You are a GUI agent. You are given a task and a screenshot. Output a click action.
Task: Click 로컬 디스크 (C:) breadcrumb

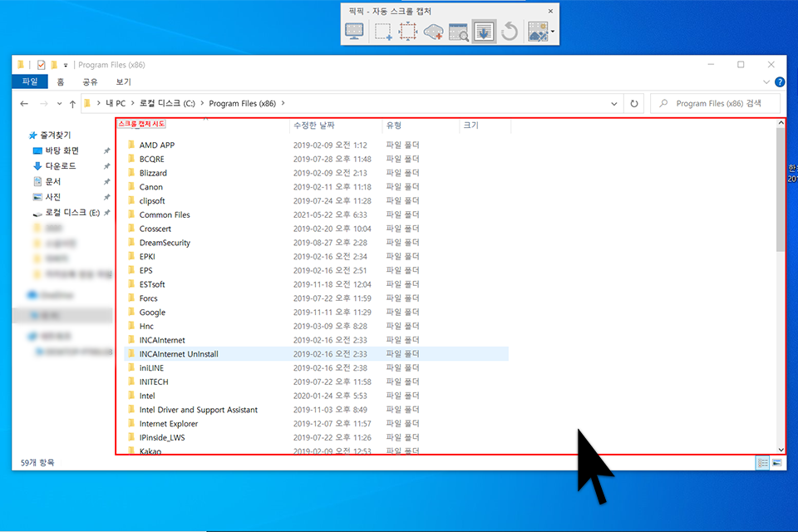(167, 103)
